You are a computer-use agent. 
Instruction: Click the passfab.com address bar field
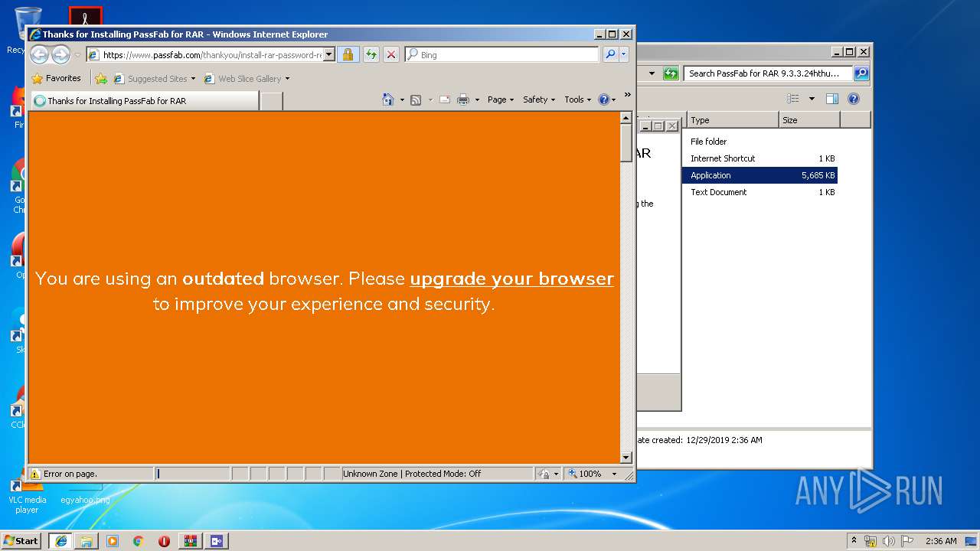point(204,54)
